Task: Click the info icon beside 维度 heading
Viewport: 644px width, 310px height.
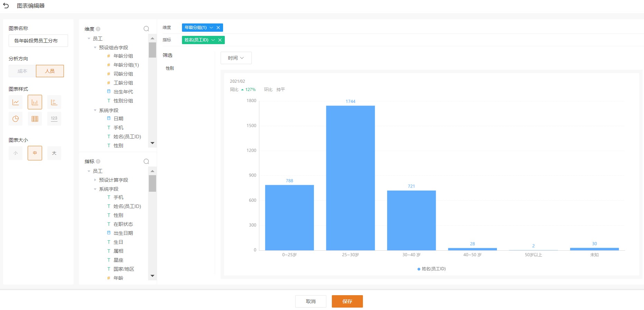Action: click(98, 29)
